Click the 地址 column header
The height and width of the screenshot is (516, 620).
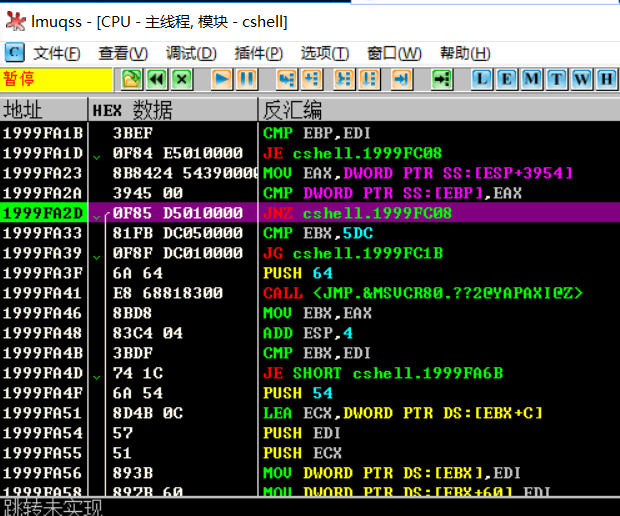[x=43, y=110]
